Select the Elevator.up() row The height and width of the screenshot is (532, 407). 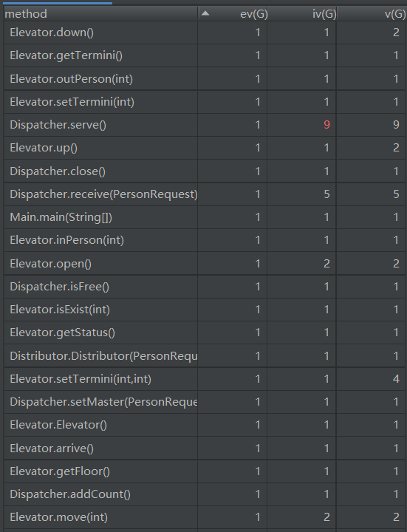pyautogui.click(x=205, y=148)
